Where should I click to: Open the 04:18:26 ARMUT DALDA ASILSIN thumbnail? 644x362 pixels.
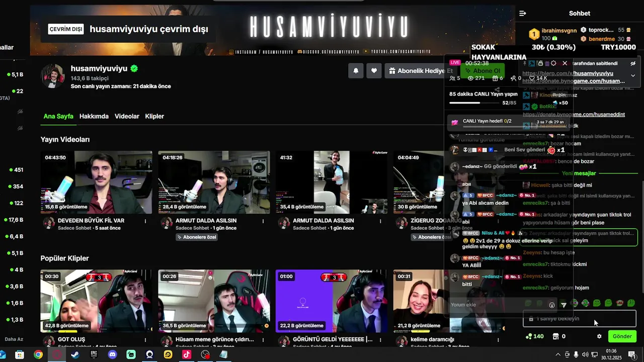click(x=214, y=182)
